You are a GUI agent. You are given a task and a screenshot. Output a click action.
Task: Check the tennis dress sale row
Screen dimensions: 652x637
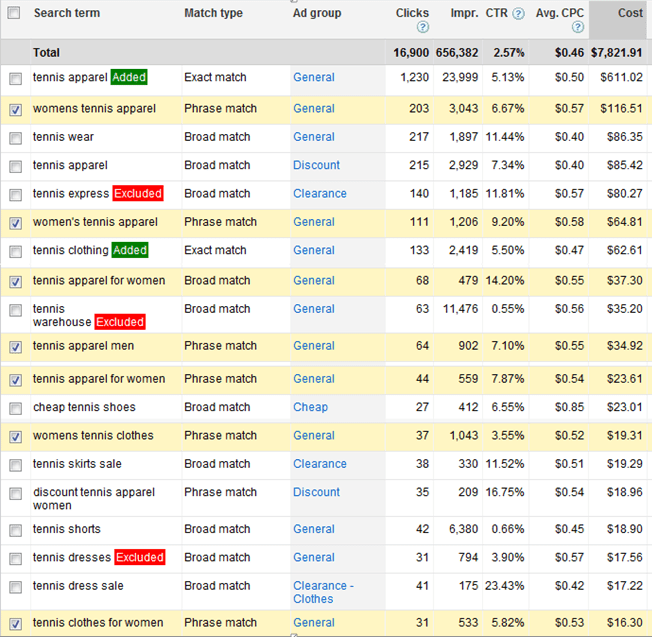(x=15, y=587)
